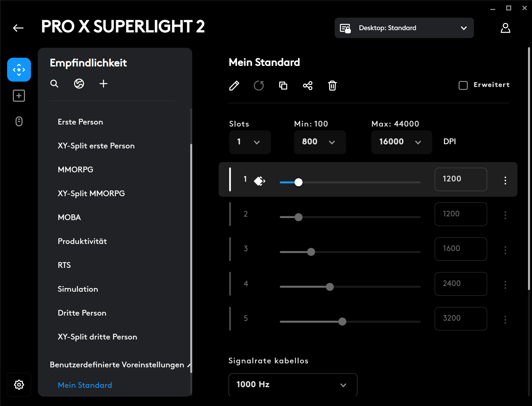Open the Desktop: Standard profile dropdown
This screenshot has width=532, height=406.
click(x=404, y=28)
